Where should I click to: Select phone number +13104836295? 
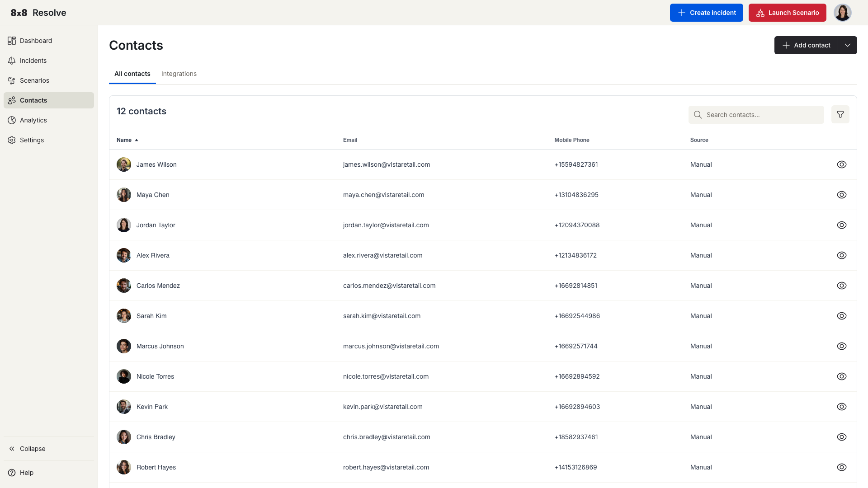click(576, 195)
